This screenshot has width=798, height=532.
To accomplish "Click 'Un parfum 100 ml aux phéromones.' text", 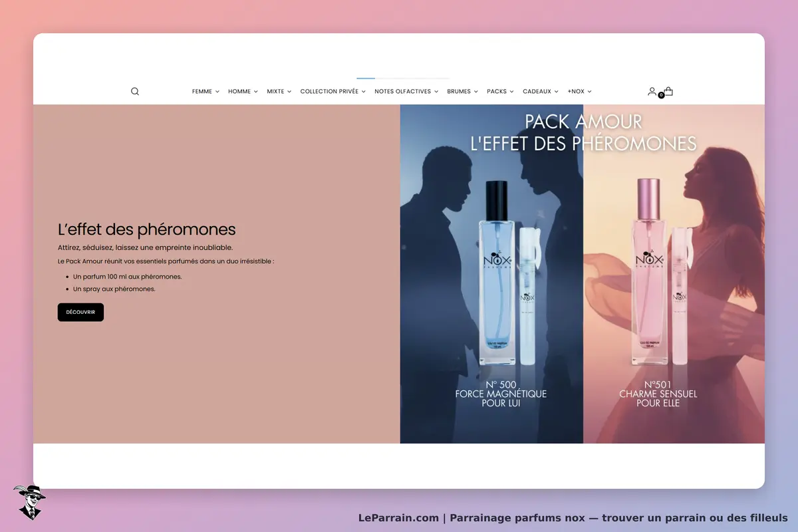I will 128,276.
